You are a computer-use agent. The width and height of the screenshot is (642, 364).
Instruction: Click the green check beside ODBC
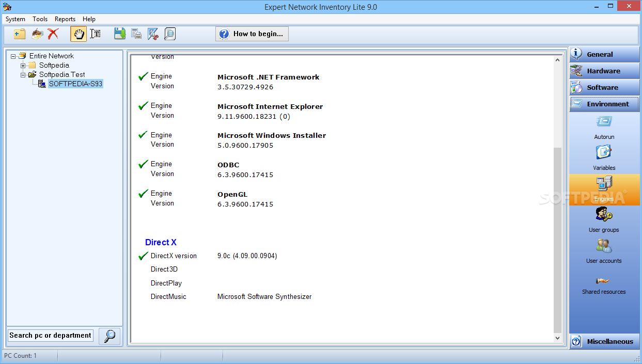(143, 164)
